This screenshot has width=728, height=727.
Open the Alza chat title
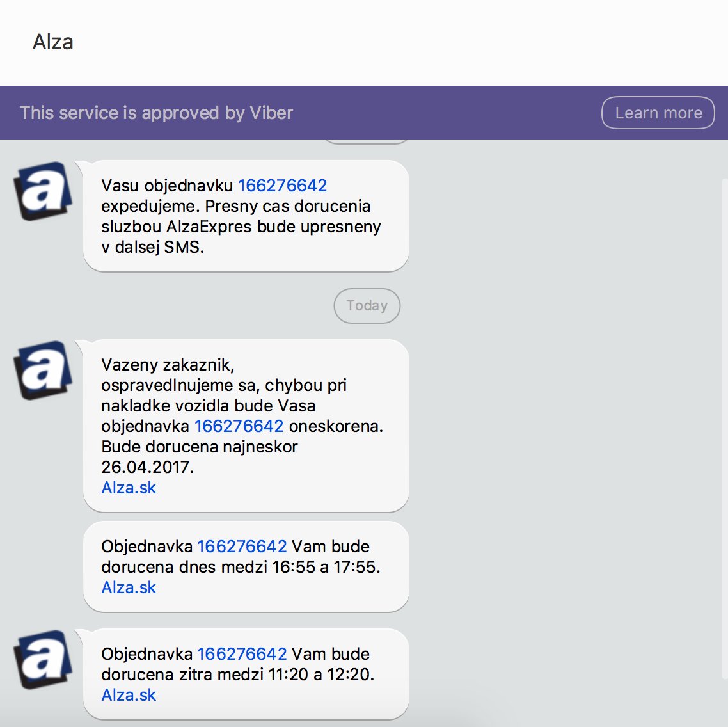[x=53, y=42]
